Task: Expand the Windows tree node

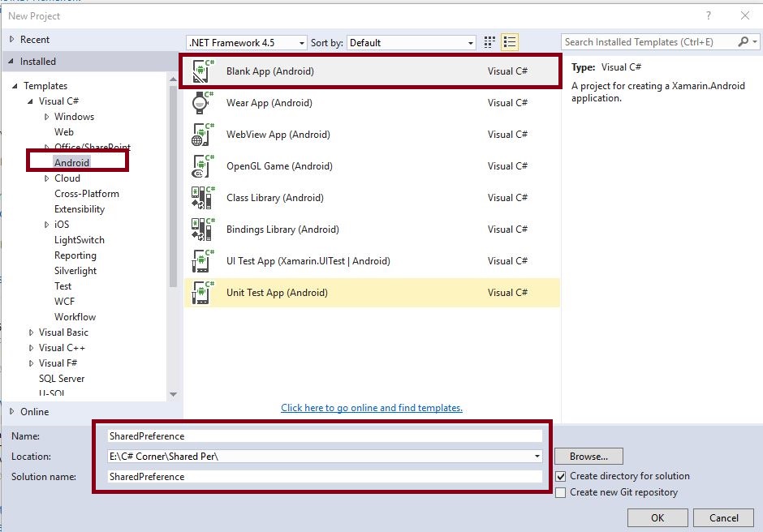Action: pos(47,117)
